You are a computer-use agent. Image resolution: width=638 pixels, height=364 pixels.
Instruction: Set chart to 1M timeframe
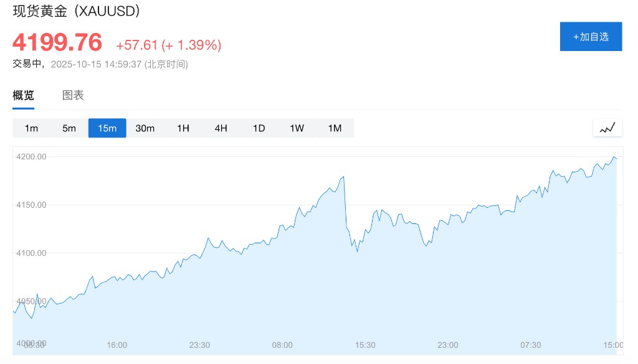point(335,128)
